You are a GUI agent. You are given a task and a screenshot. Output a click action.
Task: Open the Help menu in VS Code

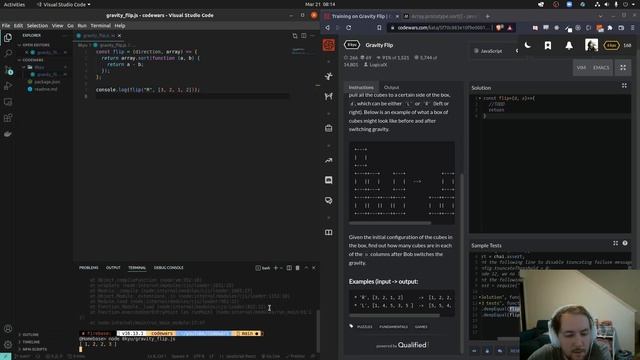click(120, 26)
